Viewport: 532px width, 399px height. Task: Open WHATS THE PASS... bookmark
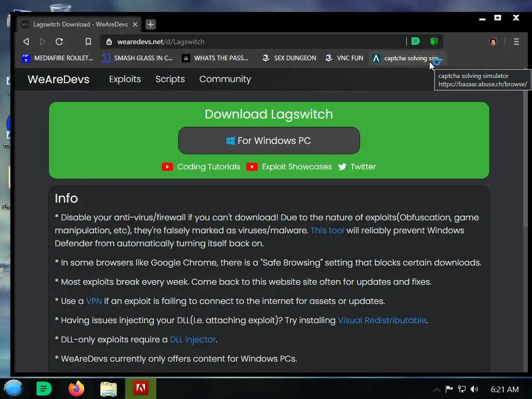[x=215, y=58]
